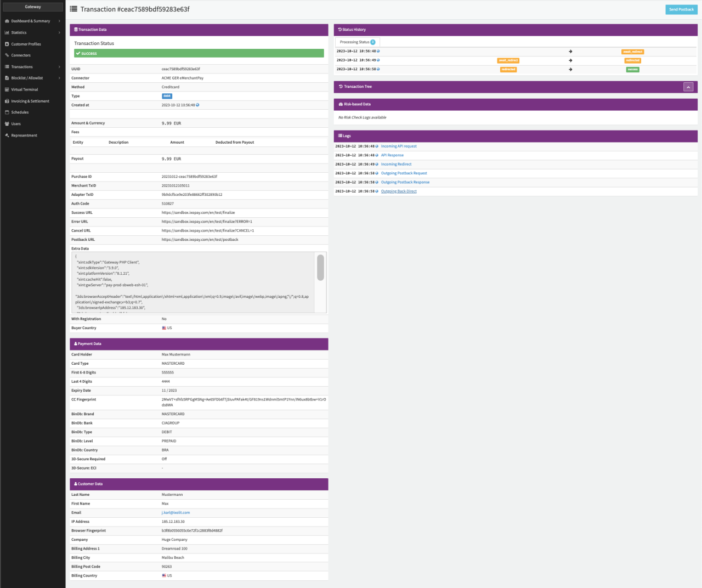
Task: Click the Connectors link icon in sidebar
Action: point(7,55)
